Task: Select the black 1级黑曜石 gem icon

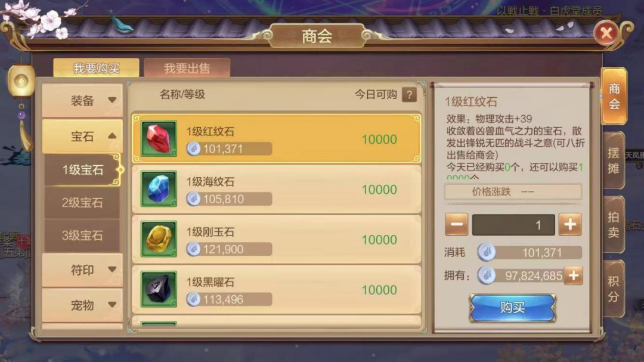Action: [159, 289]
